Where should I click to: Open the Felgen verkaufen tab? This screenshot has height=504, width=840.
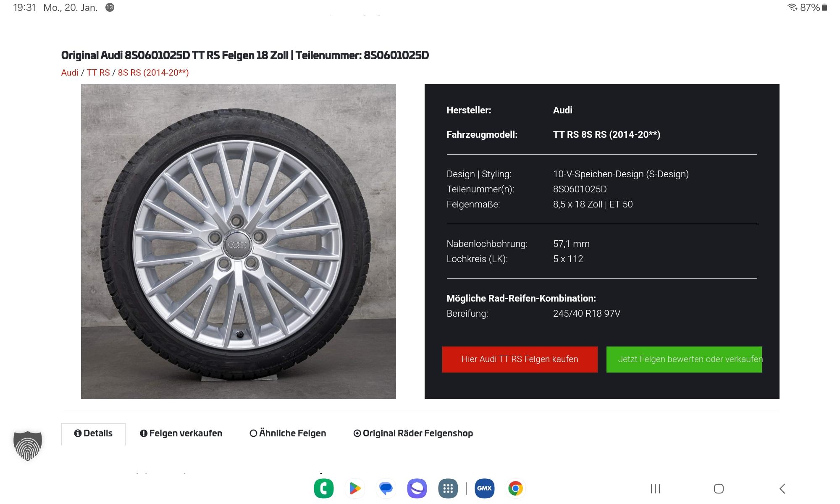pos(181,433)
